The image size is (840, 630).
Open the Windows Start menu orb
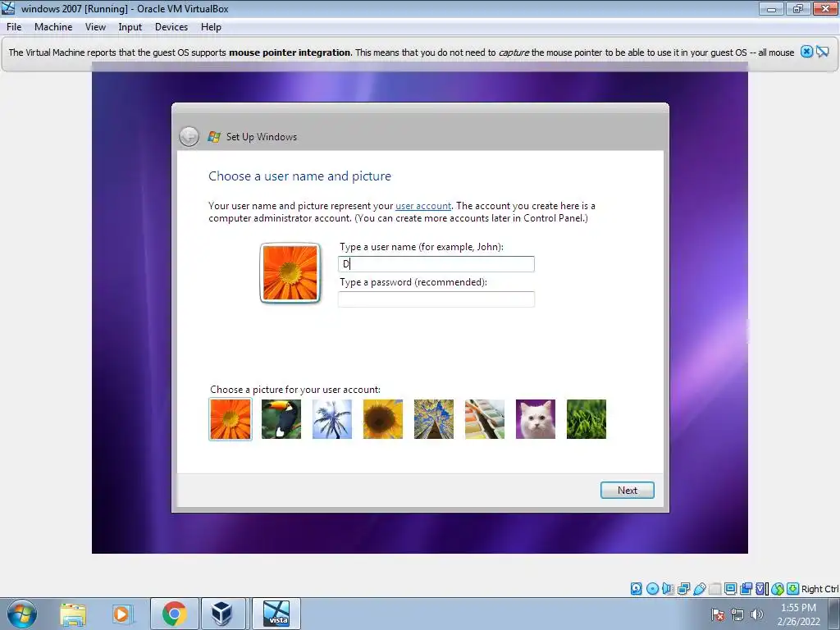pos(21,614)
